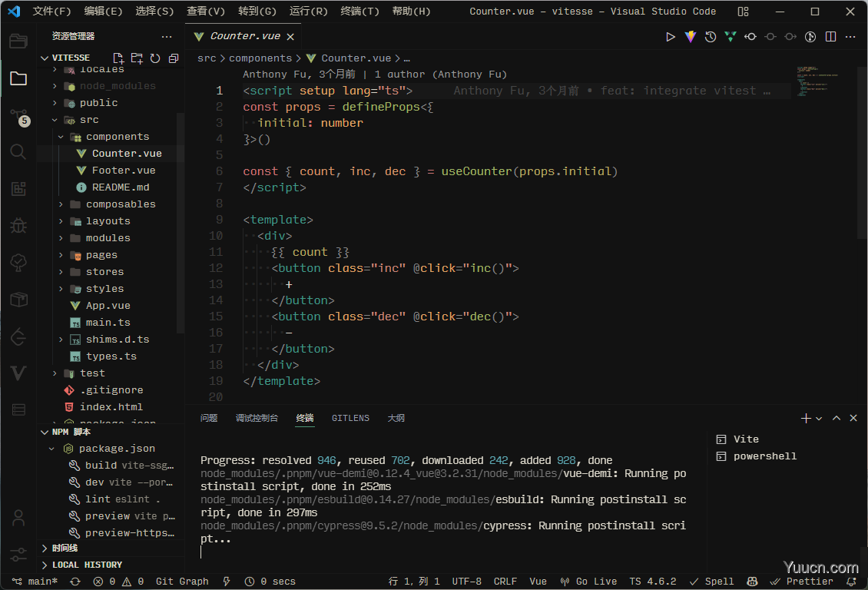The height and width of the screenshot is (590, 868).
Task: Create new file in VITESSE explorer
Action: click(x=118, y=58)
